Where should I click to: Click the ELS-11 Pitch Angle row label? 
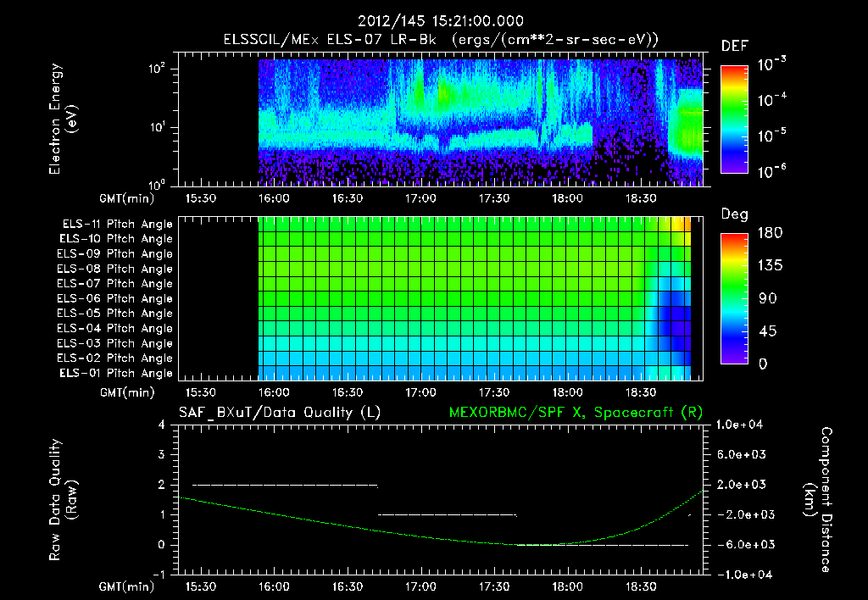click(x=117, y=225)
